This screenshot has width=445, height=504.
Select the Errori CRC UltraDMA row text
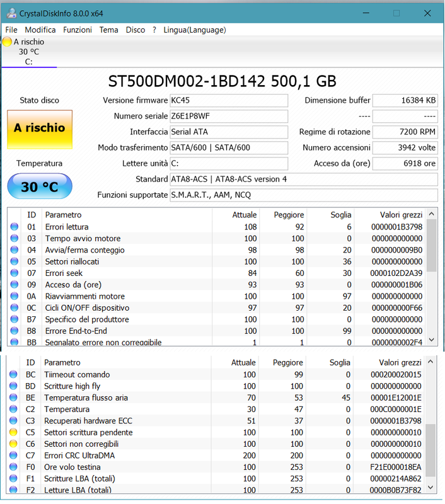79,455
